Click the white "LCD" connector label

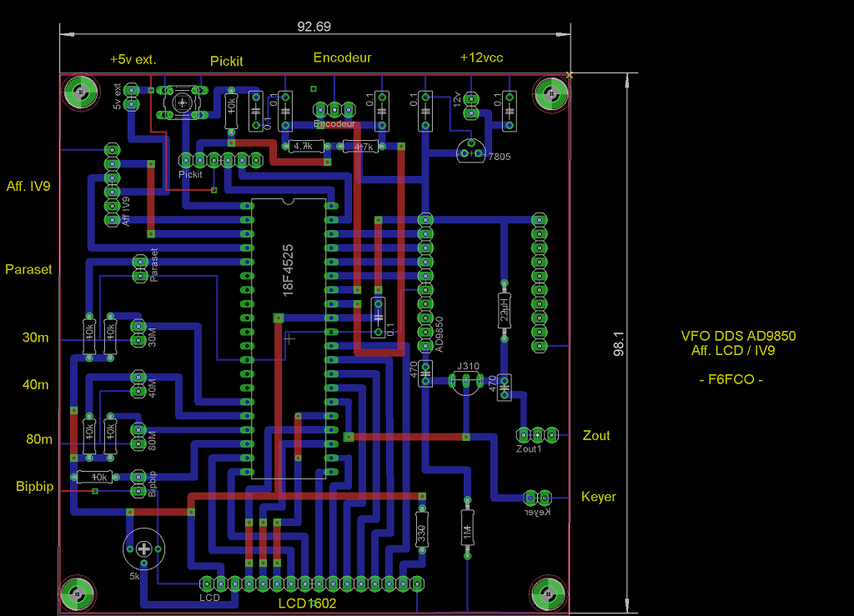click(209, 598)
